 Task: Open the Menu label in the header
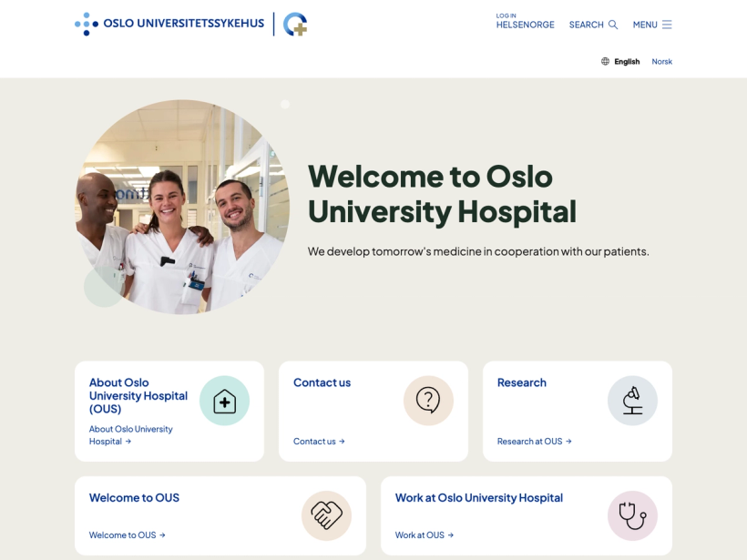click(x=645, y=25)
